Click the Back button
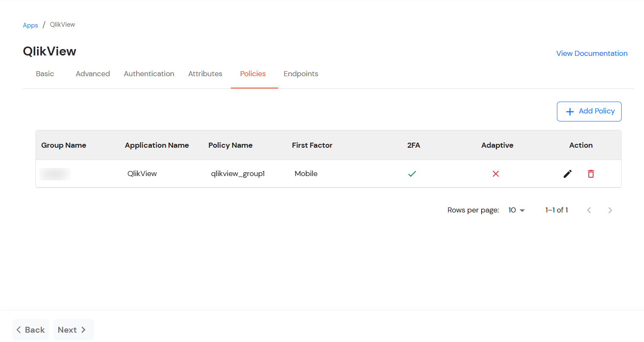This screenshot has width=644, height=342. coord(30,330)
